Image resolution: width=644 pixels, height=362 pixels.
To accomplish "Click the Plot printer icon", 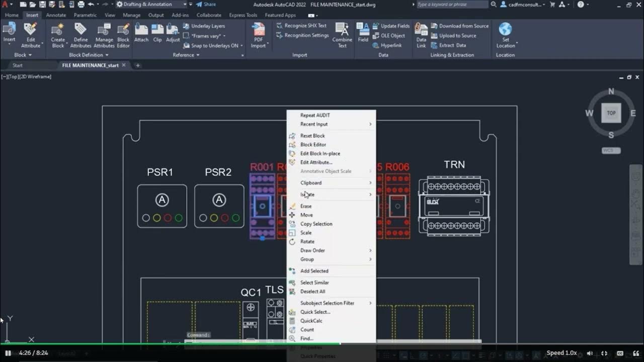I will [x=81, y=5].
